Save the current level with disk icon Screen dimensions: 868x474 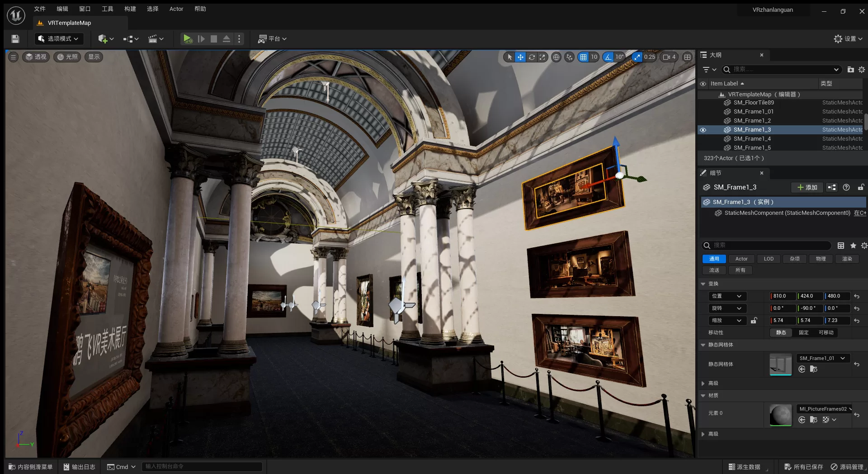point(15,39)
